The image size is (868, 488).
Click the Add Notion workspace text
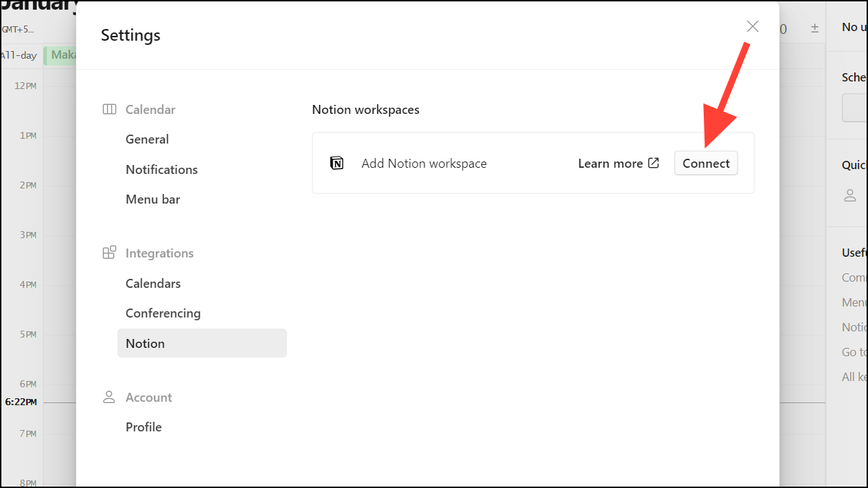[424, 164]
